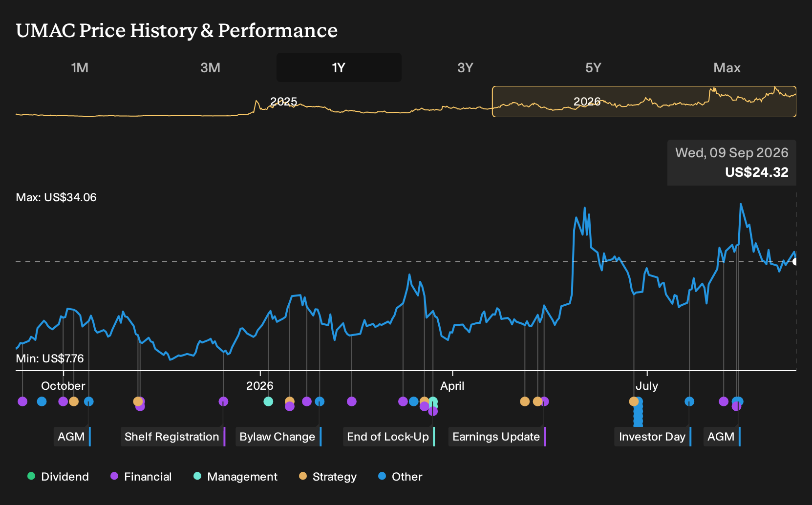Choose the 5Y time range
Viewport: 812px width, 505px height.
pyautogui.click(x=593, y=68)
